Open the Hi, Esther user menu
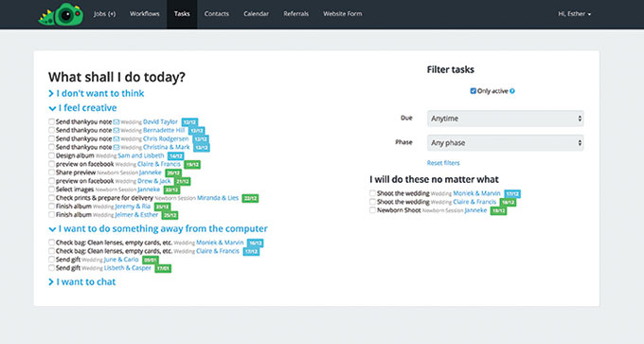This screenshot has height=344, width=644. pos(574,14)
